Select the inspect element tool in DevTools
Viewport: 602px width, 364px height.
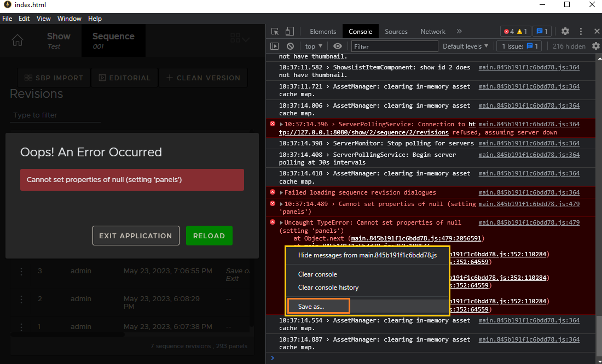click(274, 31)
